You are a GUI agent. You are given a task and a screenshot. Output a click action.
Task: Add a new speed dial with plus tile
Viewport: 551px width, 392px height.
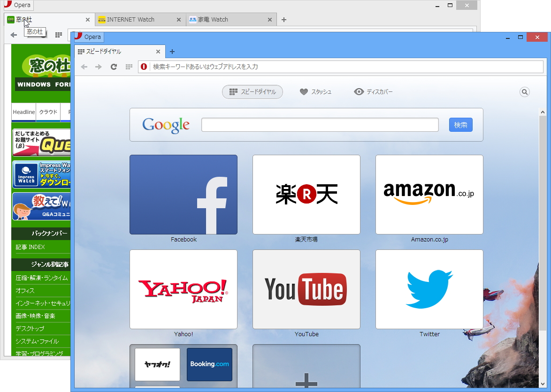(x=306, y=366)
